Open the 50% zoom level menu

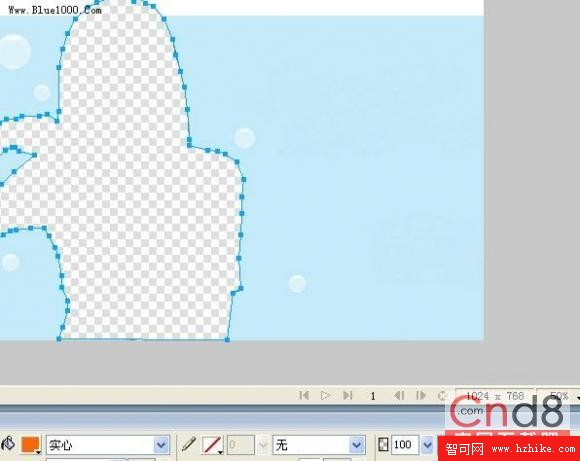(559, 396)
